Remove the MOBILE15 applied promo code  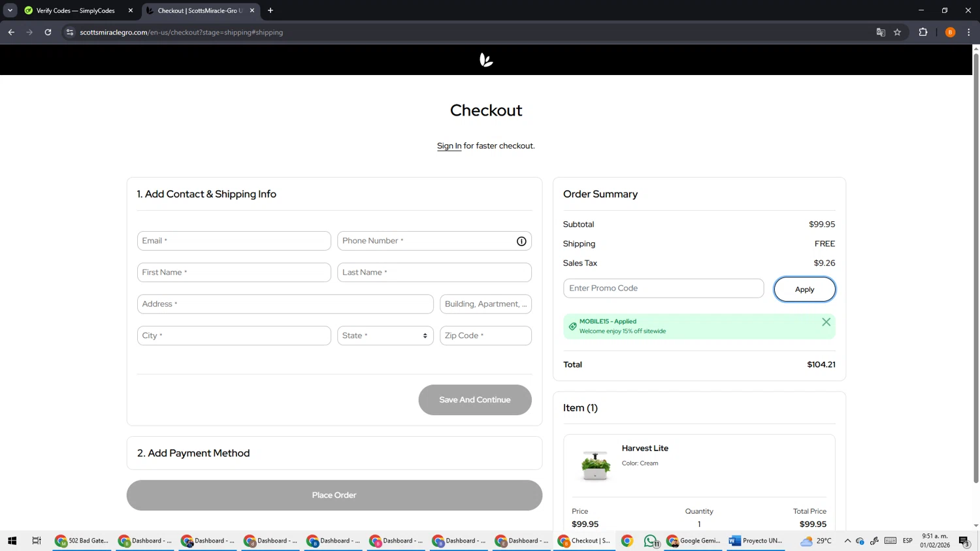click(826, 322)
